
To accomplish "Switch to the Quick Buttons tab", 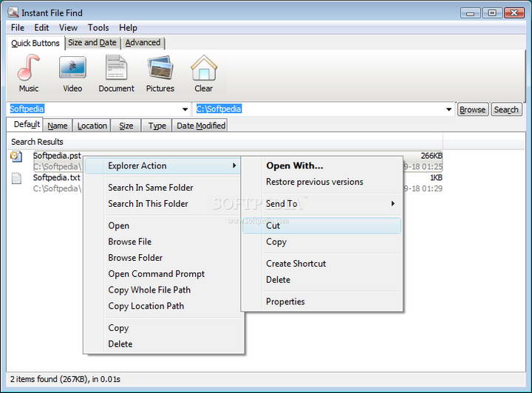I will point(35,43).
